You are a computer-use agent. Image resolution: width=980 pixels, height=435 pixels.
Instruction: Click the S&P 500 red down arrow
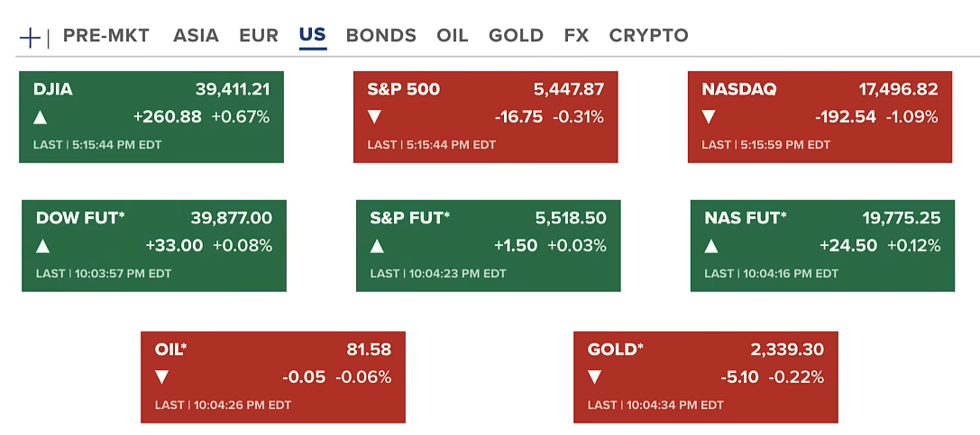pos(374,117)
